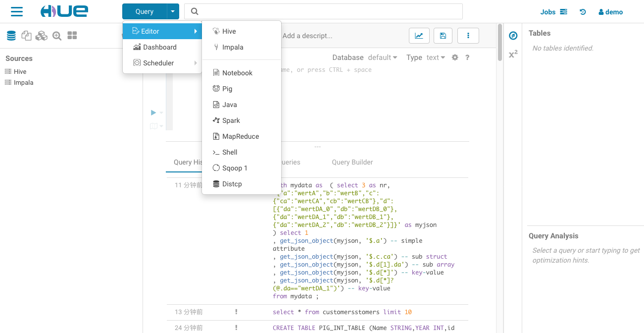Viewport: 644px width, 333px height.
Task: Open the functions x² icon
Action: 513,54
